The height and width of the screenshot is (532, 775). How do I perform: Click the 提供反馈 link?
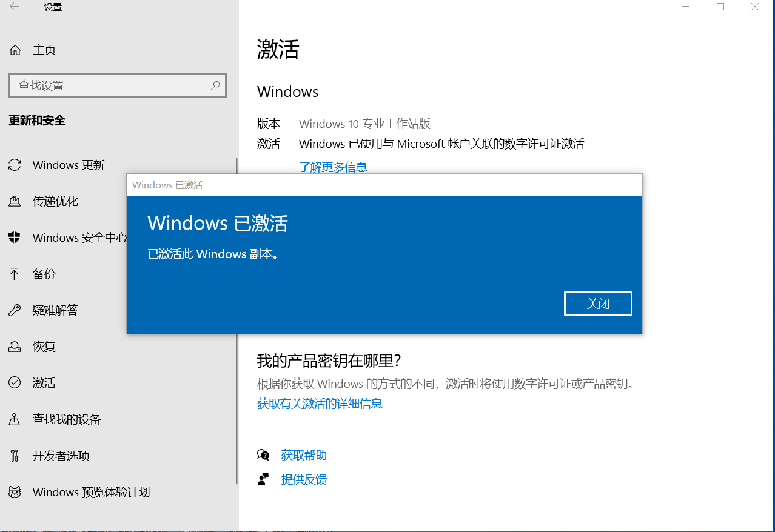tap(304, 480)
